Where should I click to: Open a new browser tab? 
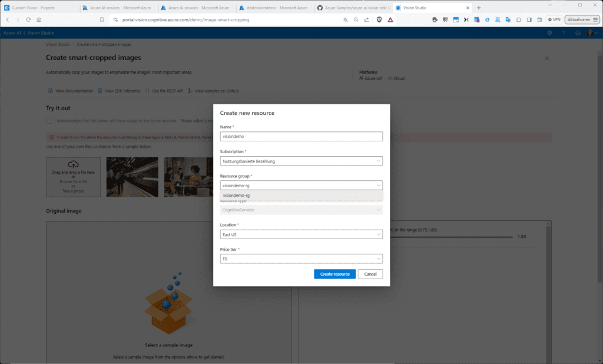click(479, 8)
